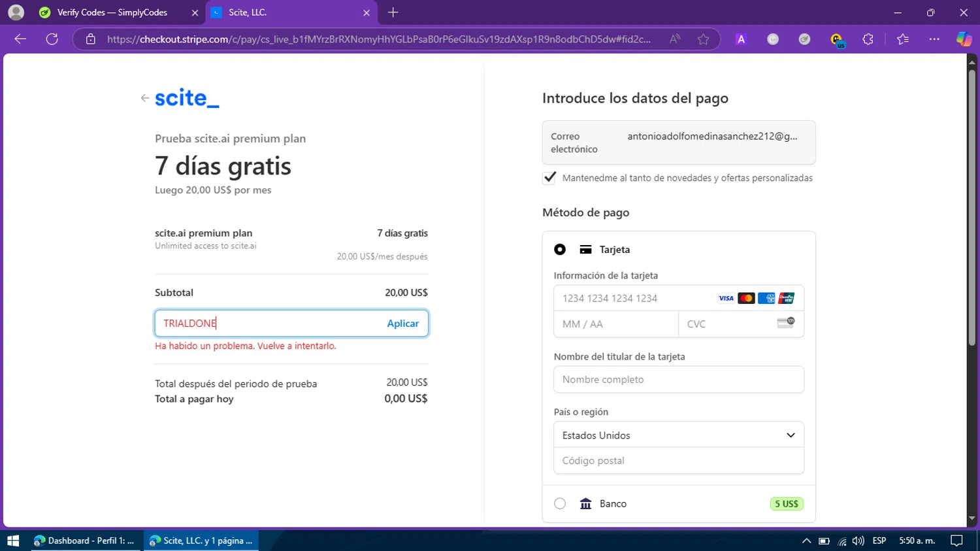
Task: Click the Mastercard logo
Action: point(746,298)
